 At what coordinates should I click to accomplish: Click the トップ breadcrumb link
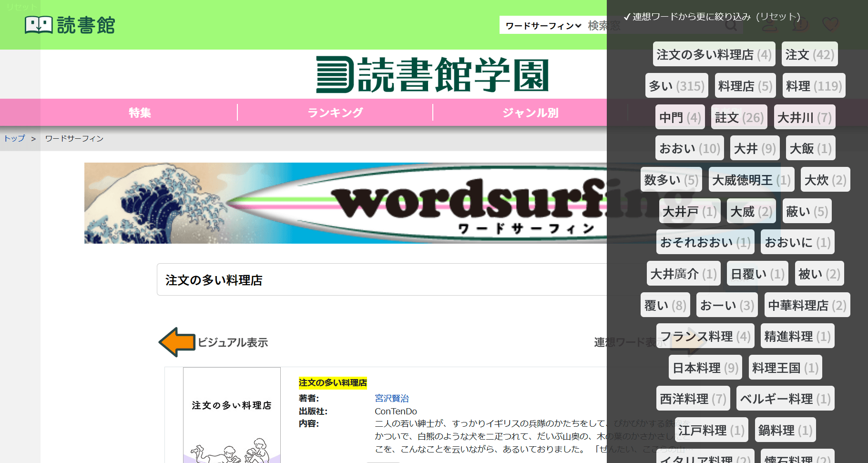pos(14,138)
